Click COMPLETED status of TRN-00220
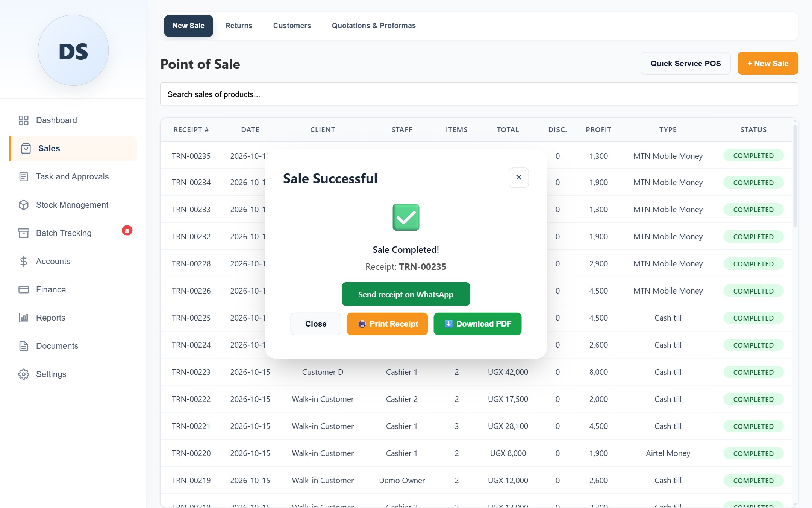This screenshot has height=508, width=812. click(x=753, y=453)
